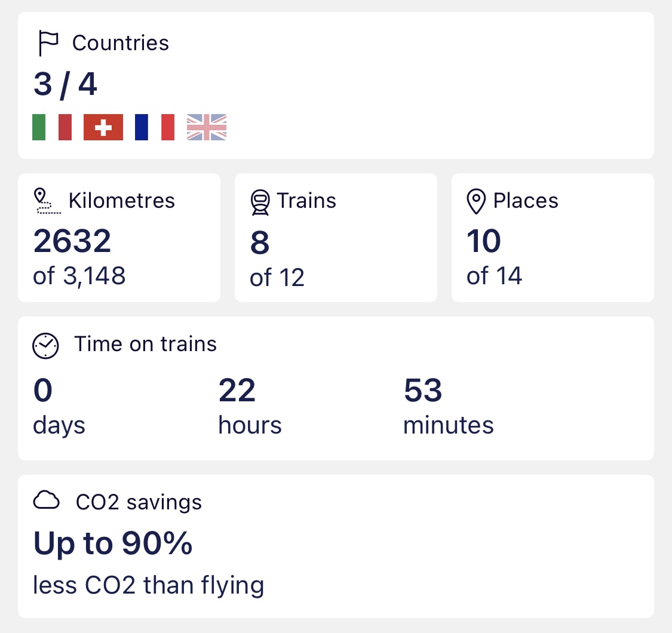Click the CO2 savings cloud icon

click(46, 500)
